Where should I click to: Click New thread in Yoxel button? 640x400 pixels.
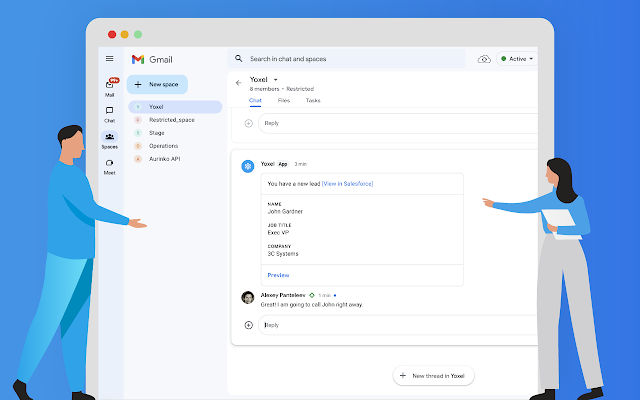pos(433,376)
